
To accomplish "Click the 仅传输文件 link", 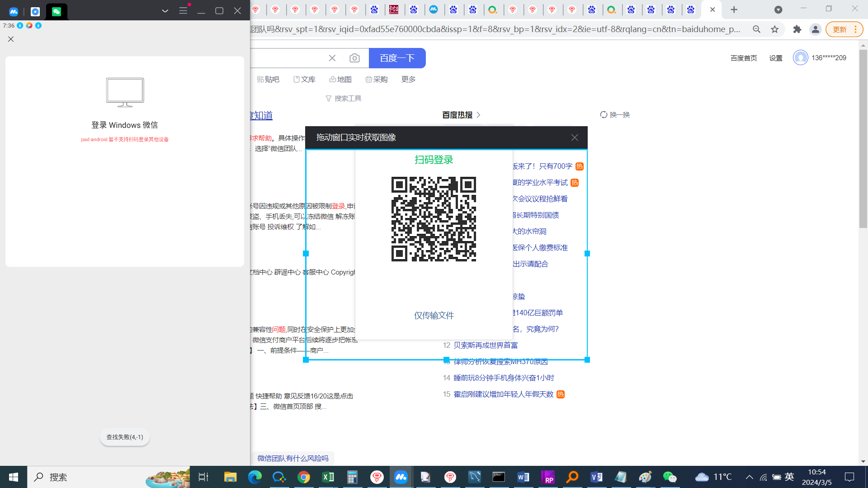I will tap(434, 315).
